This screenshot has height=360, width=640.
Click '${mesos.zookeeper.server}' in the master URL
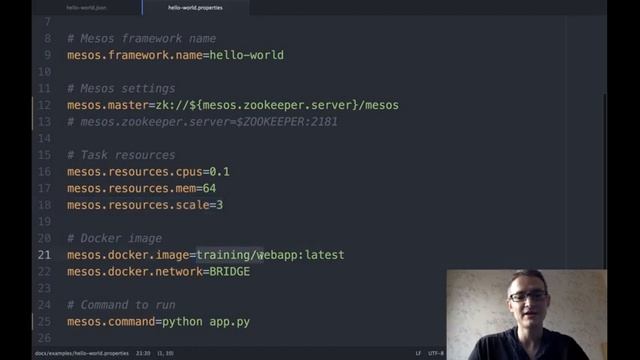pos(273,105)
